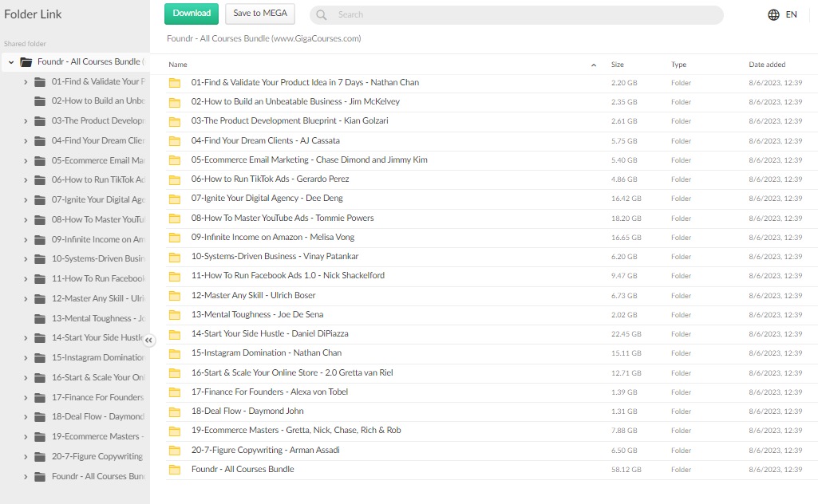Collapse the root Foundr - All Courses Bundle tree node
The width and height of the screenshot is (818, 504).
(x=11, y=62)
